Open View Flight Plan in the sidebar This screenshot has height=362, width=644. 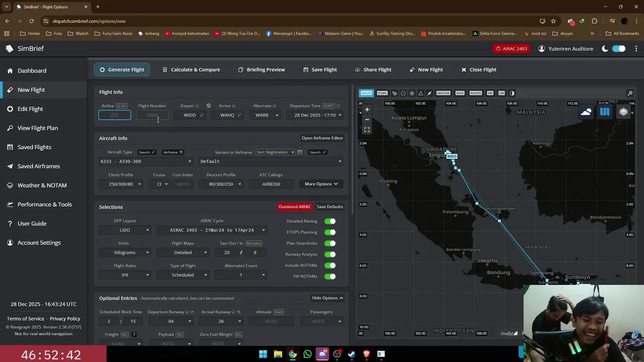tap(38, 128)
